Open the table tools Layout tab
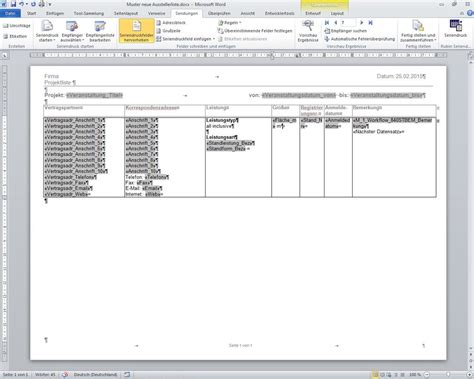474x379 pixels. (x=337, y=13)
